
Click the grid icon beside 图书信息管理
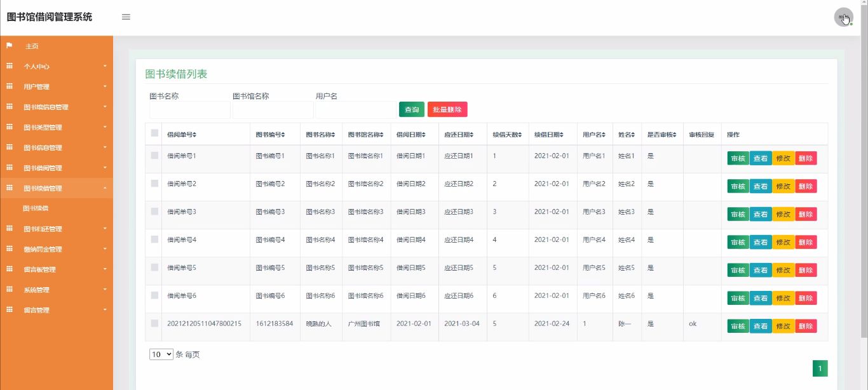(10, 147)
